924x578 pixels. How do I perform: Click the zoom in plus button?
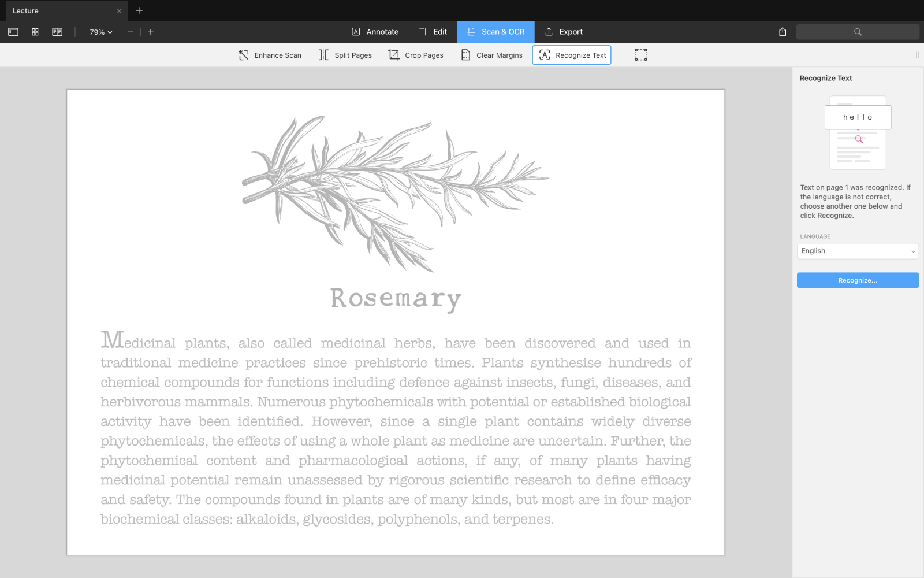[x=151, y=32]
